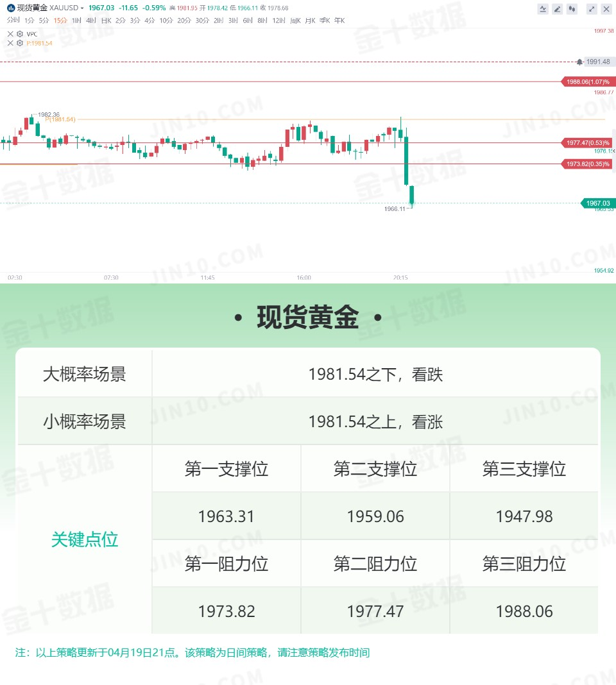Open the indicators chart icon
This screenshot has width=616, height=685.
(543, 9)
